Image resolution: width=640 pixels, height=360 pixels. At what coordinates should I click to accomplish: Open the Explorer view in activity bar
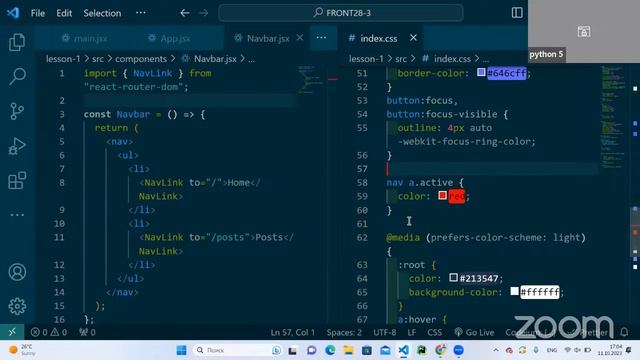[x=17, y=42]
